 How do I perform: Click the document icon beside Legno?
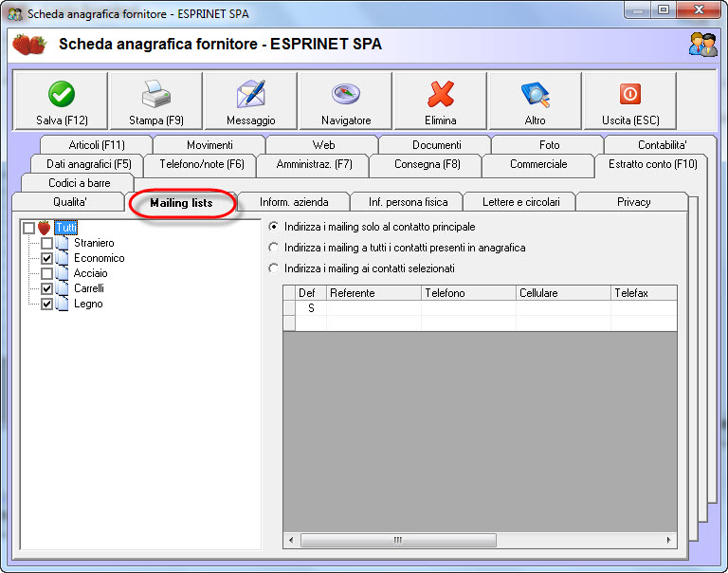coord(63,304)
